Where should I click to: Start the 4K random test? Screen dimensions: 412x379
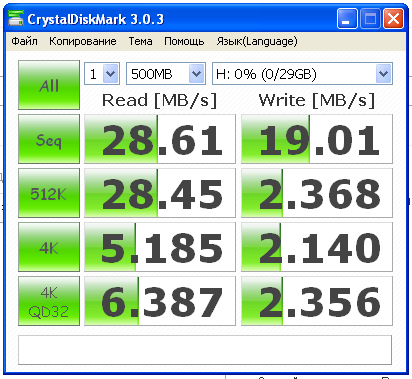click(x=49, y=247)
